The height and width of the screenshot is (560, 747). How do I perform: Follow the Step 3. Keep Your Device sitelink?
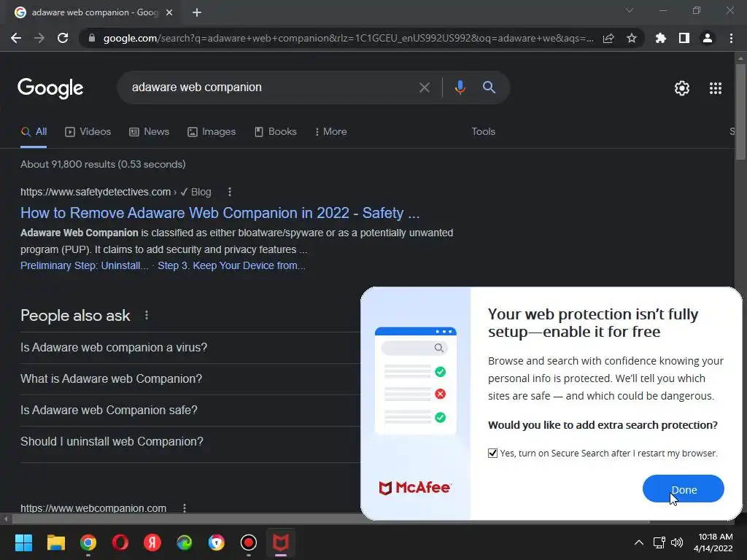click(231, 265)
